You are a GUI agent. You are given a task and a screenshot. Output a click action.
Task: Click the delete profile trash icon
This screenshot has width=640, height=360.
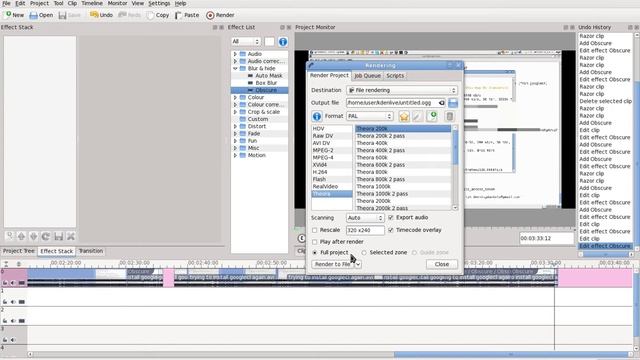pos(449,116)
